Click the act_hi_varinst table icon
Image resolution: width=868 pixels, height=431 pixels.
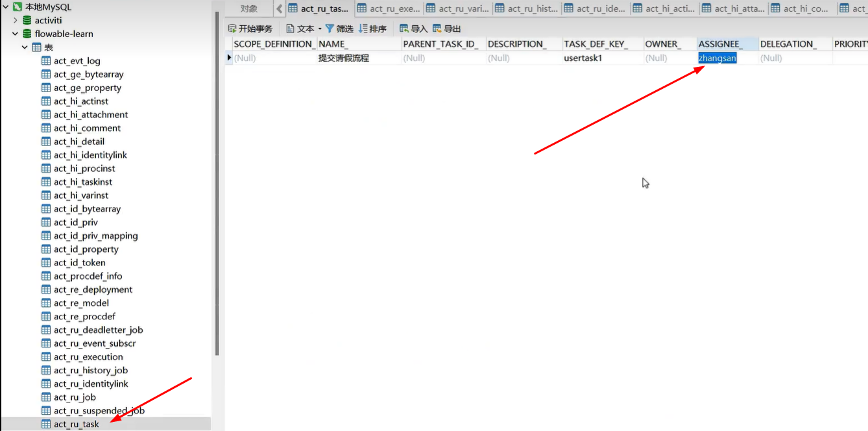46,195
